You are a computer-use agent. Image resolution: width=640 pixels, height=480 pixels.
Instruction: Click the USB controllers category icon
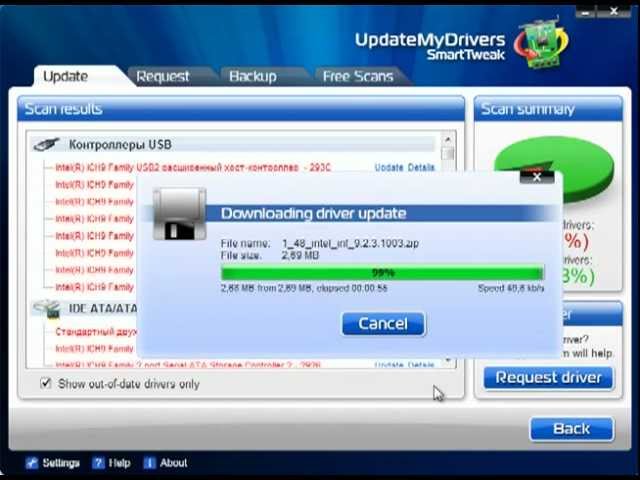[46, 144]
